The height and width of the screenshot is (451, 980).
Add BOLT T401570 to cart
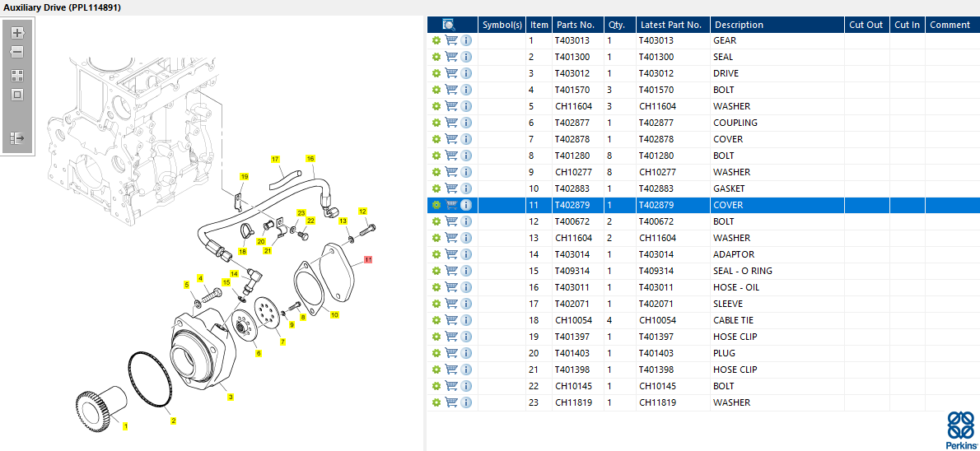point(451,90)
